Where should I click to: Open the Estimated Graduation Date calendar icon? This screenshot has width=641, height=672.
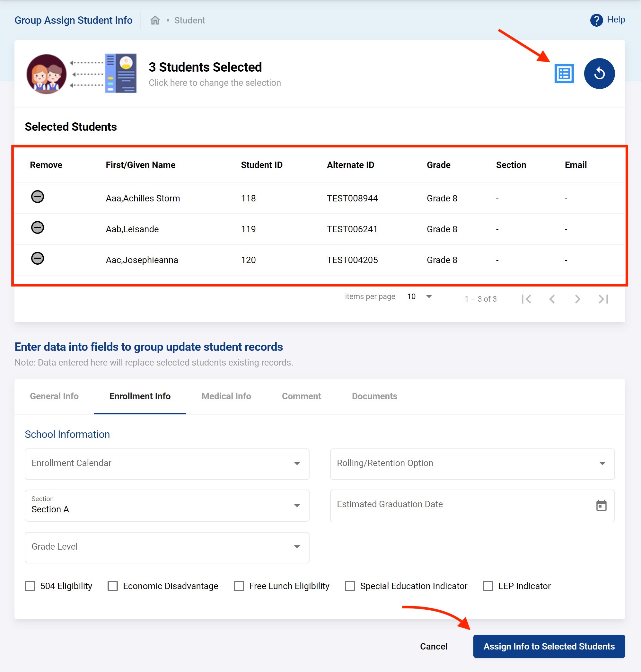coord(601,505)
